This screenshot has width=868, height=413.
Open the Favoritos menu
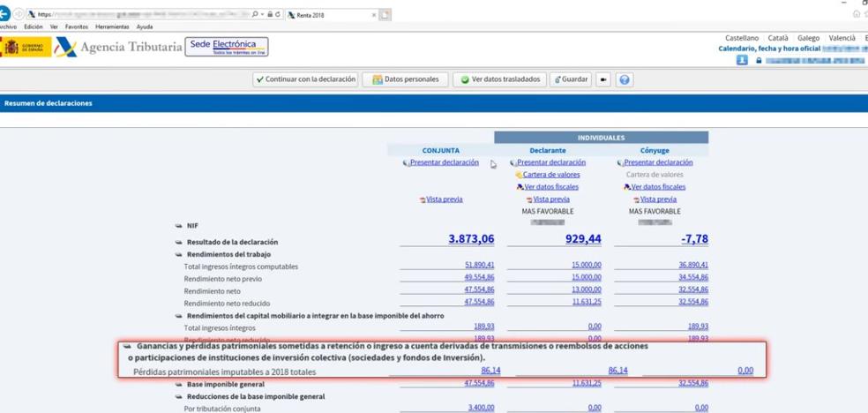[77, 26]
